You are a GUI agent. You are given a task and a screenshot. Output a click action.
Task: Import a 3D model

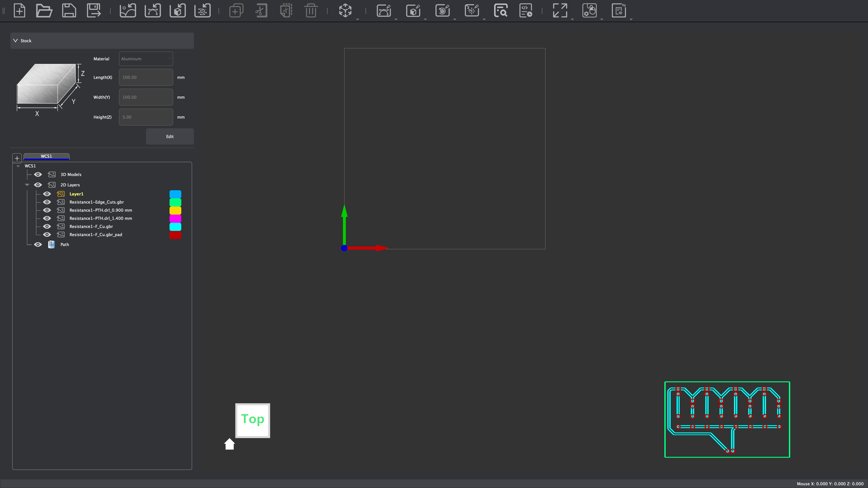click(x=178, y=10)
